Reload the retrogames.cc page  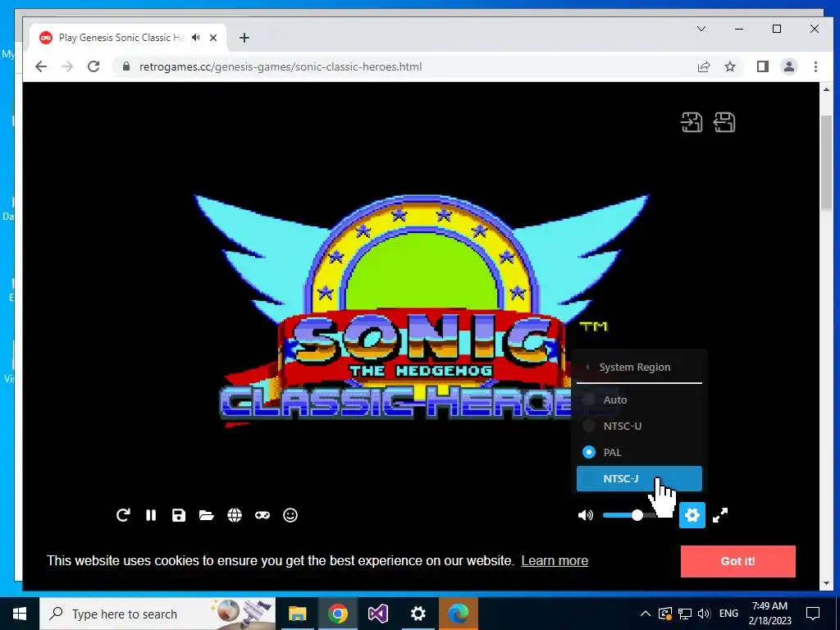(94, 66)
